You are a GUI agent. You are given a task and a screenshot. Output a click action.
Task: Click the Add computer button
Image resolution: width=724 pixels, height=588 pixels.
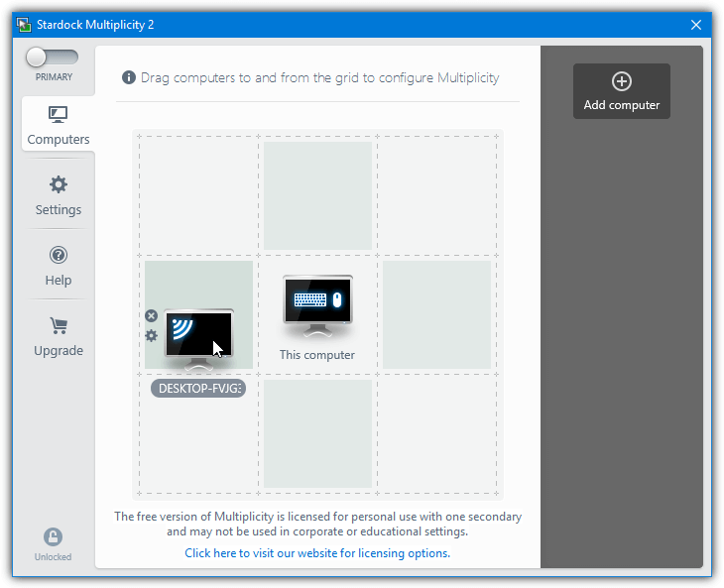pos(622,91)
